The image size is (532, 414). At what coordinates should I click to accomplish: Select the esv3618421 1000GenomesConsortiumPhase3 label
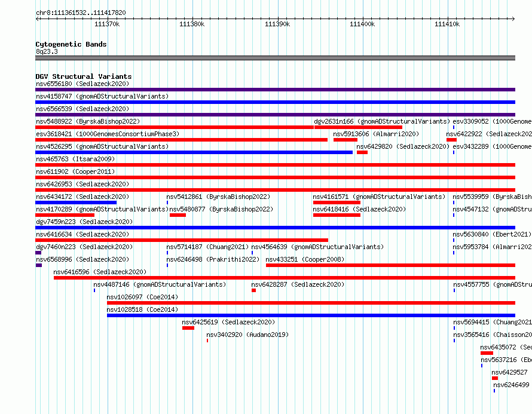pos(108,134)
